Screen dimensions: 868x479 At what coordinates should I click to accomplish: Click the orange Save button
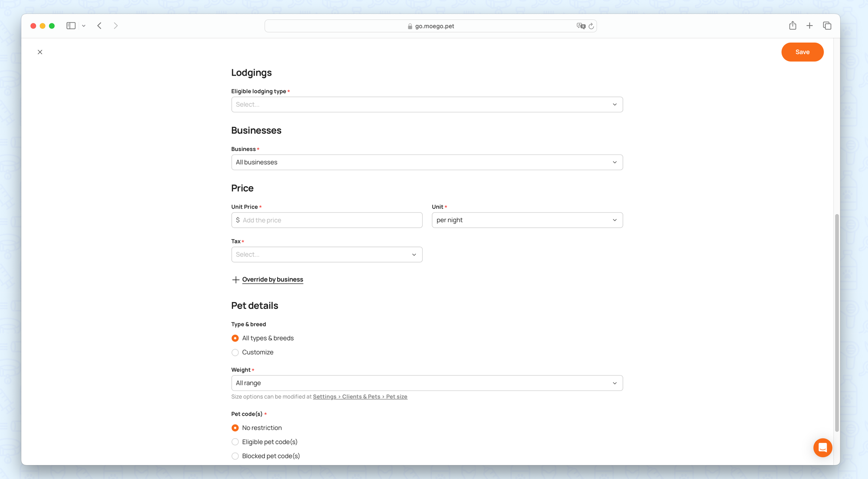click(x=802, y=52)
